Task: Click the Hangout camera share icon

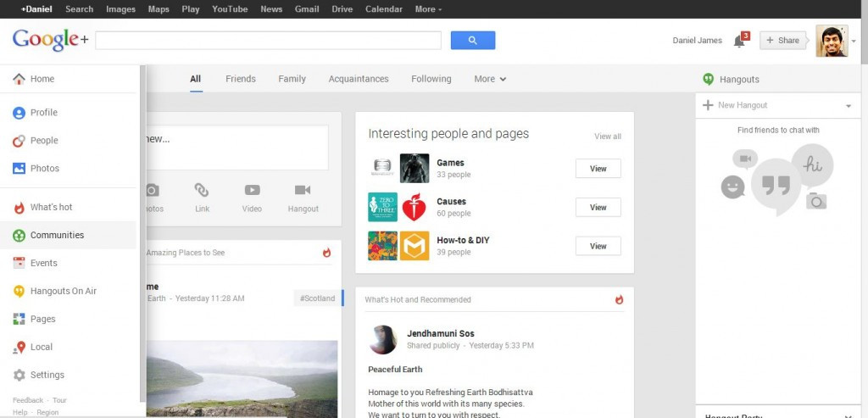Action: (303, 191)
